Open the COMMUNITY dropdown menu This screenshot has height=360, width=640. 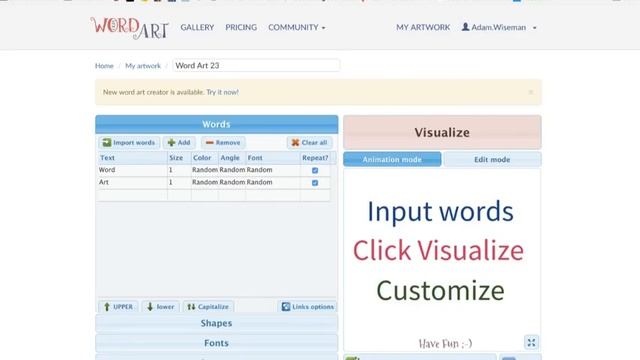tap(297, 27)
